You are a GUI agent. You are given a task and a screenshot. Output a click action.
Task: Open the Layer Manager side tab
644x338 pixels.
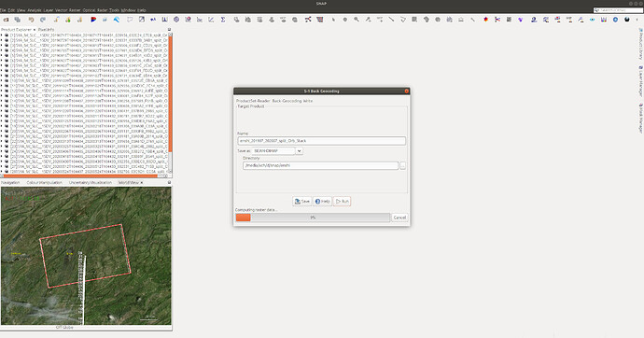(x=640, y=81)
